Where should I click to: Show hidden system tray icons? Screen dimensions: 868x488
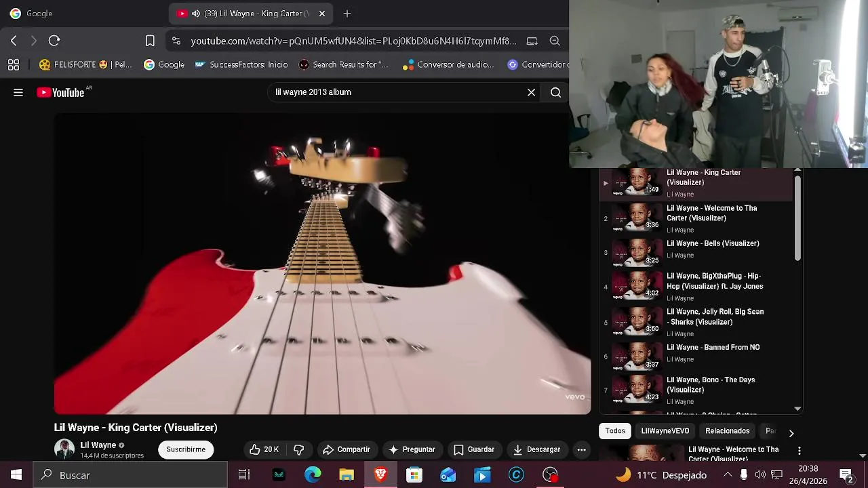pyautogui.click(x=728, y=475)
